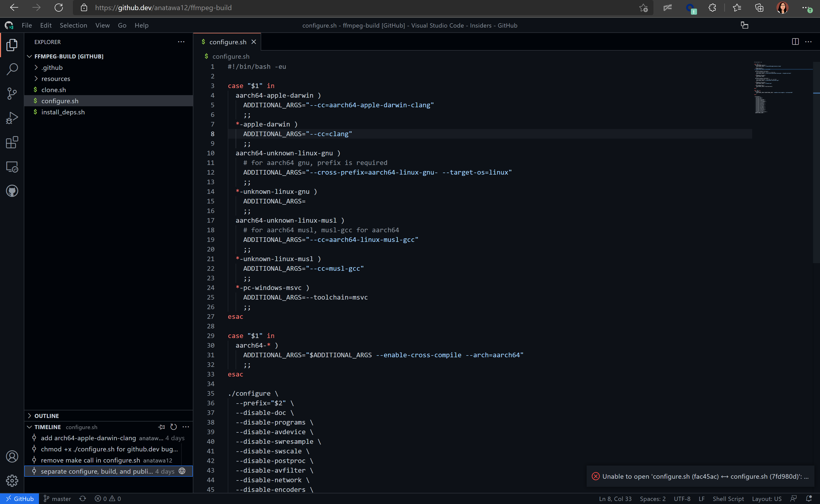
Task: Open browser extensions puzzle icon
Action: (712, 8)
